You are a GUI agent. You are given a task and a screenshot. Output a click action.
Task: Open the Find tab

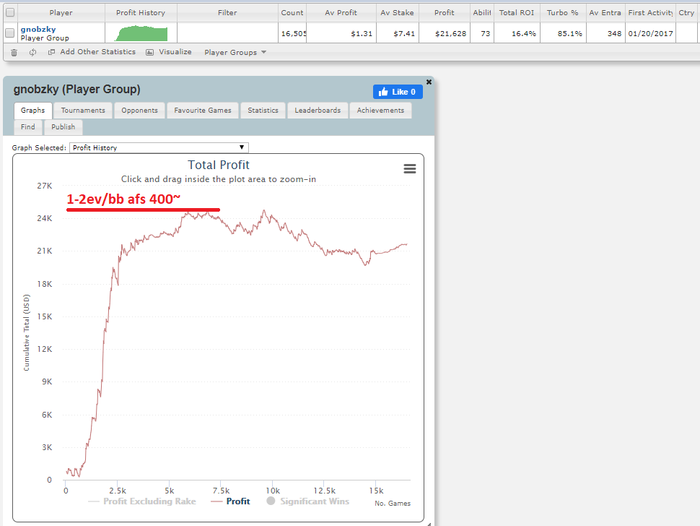[28, 127]
